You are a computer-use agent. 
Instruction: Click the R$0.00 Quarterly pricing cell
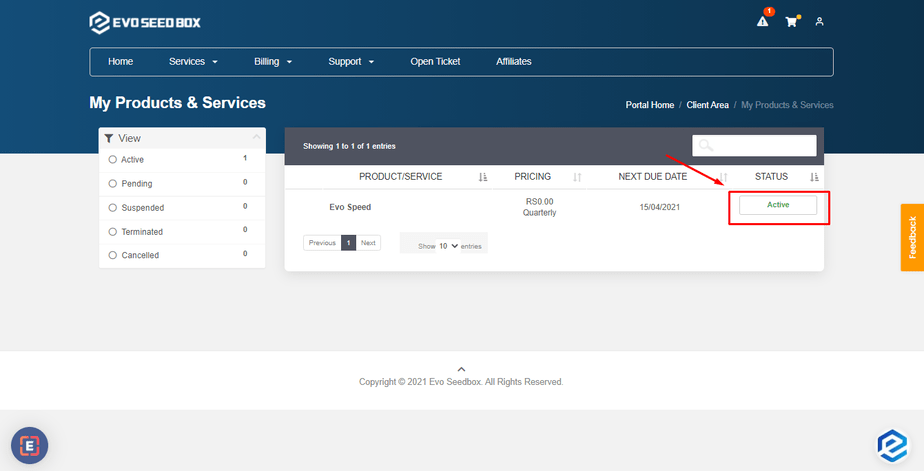click(x=539, y=207)
